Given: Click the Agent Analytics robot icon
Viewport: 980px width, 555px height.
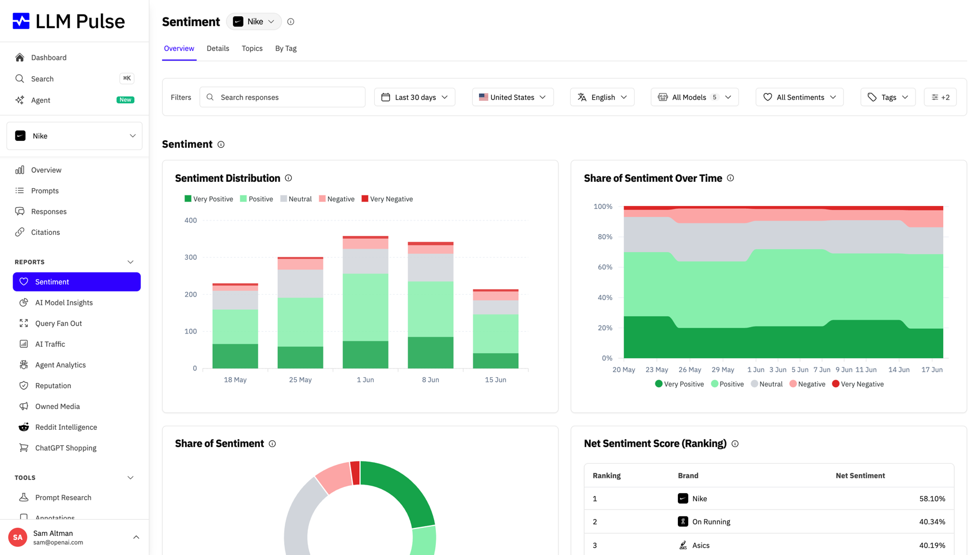Looking at the screenshot, I should click(24, 365).
